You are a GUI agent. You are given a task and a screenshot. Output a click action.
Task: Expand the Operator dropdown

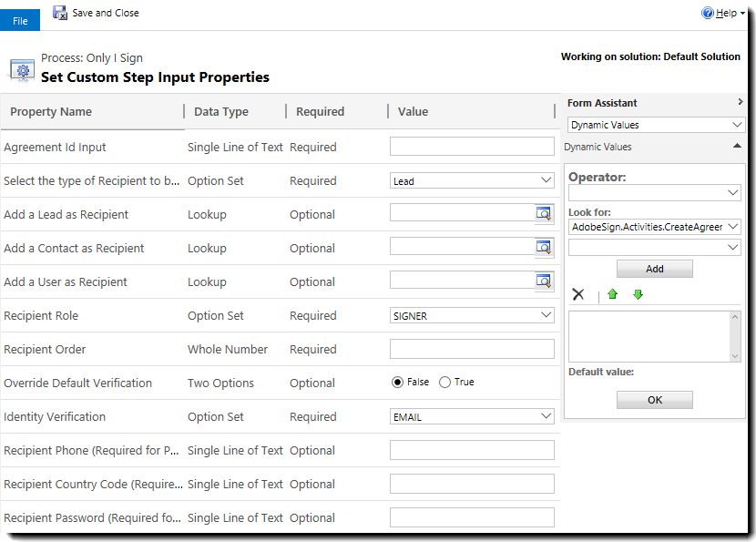click(x=654, y=193)
